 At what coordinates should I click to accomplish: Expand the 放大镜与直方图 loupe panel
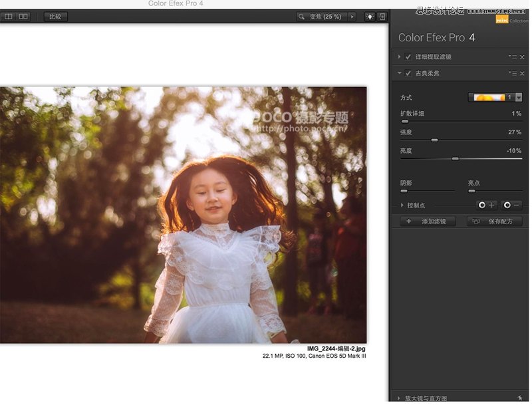[x=399, y=398]
